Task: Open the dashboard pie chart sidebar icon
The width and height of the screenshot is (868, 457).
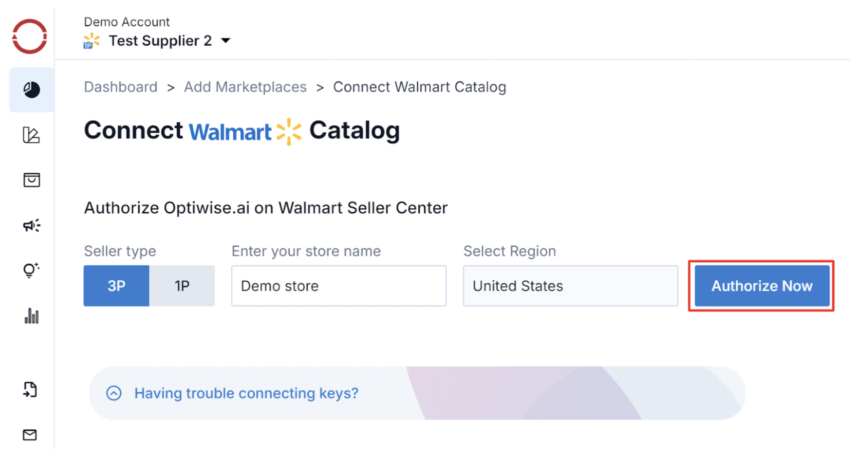Action: [31, 90]
